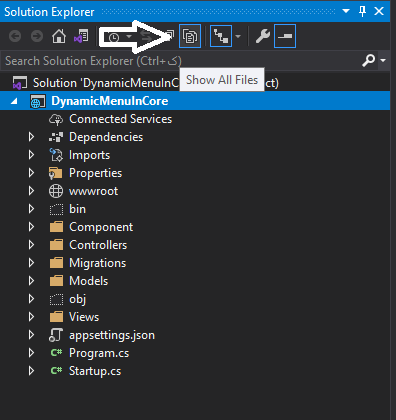Viewport: 396px width, 420px height.
Task: Expand the Properties folder
Action: tap(31, 173)
